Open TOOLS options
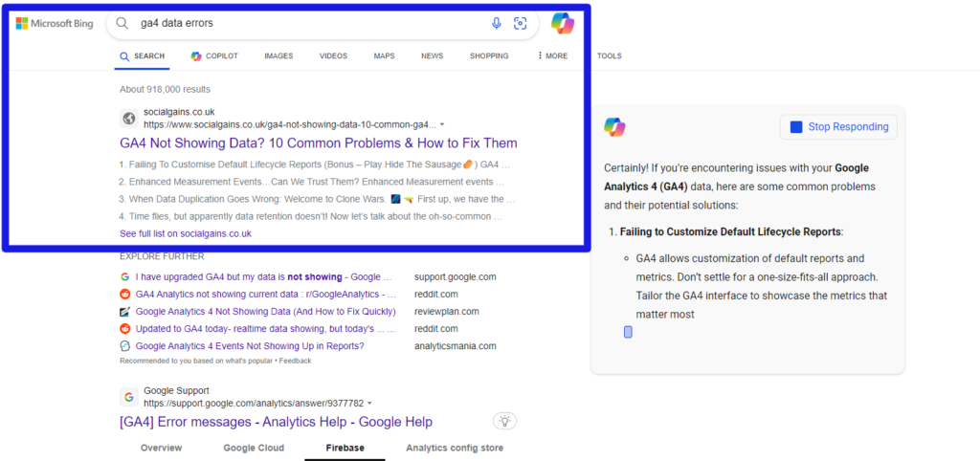This screenshot has height=461, width=980. coord(610,55)
